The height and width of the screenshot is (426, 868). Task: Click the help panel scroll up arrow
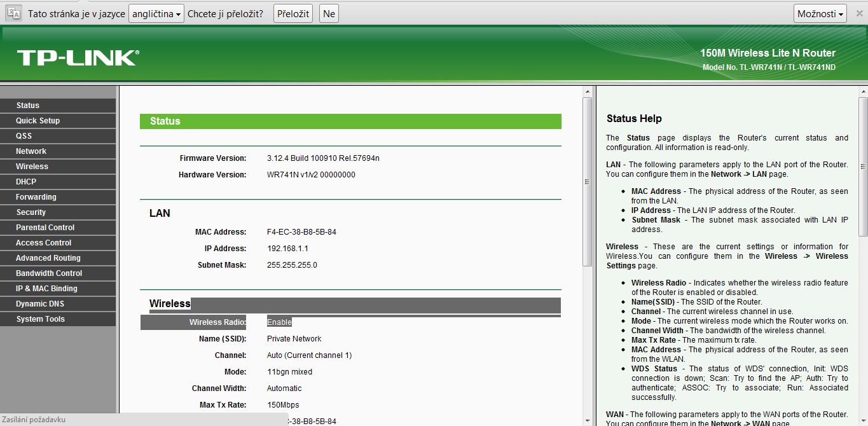pyautogui.click(x=863, y=92)
